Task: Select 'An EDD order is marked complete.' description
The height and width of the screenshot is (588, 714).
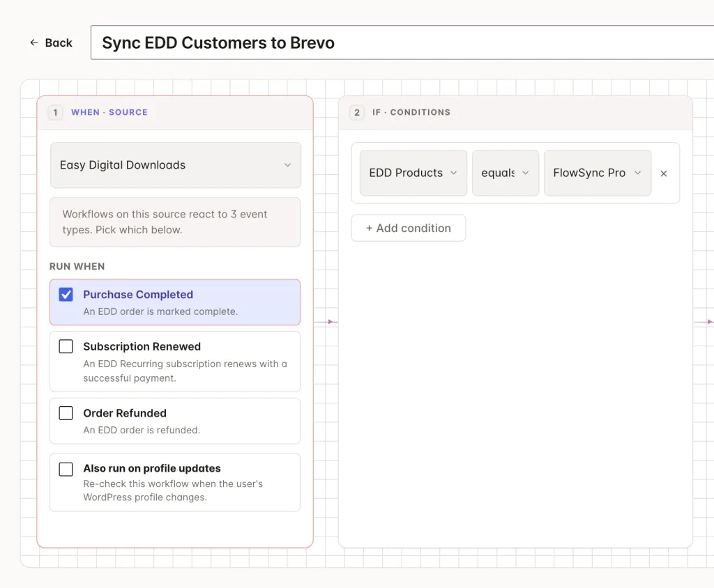Action: pos(160,311)
